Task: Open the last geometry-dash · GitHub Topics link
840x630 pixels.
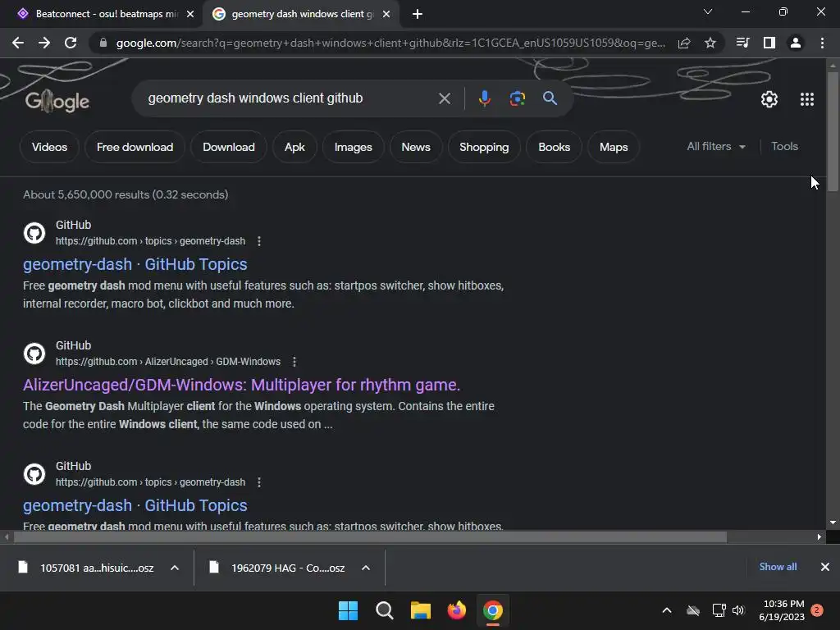Action: click(135, 505)
